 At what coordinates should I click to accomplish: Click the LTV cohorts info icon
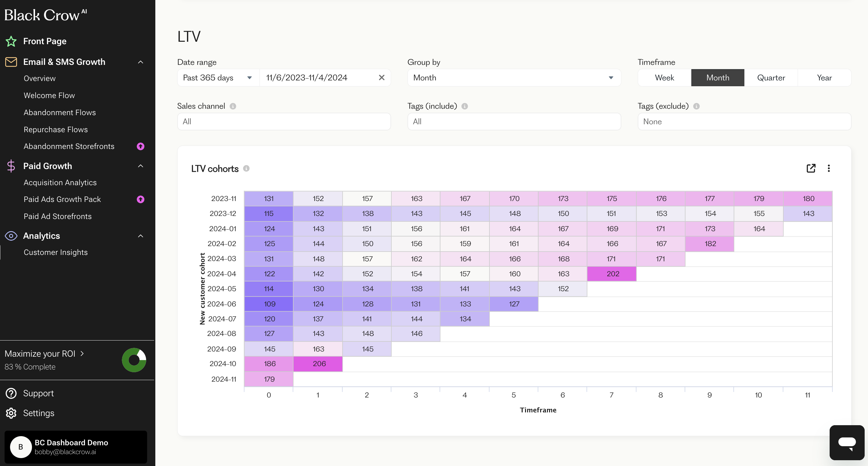(x=246, y=168)
